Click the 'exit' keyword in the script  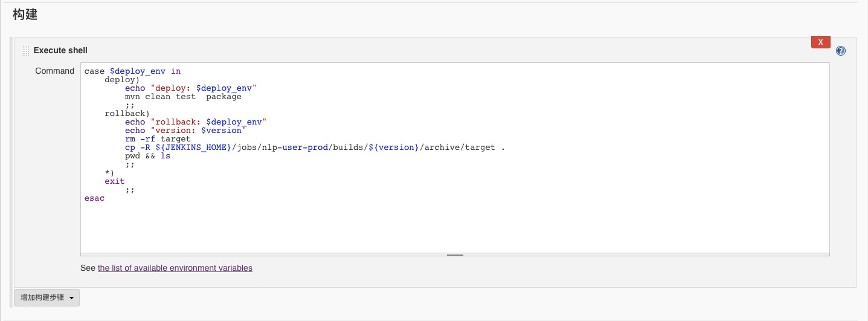115,181
